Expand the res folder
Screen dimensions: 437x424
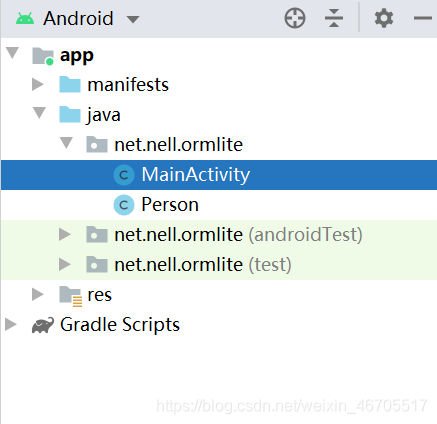point(37,294)
